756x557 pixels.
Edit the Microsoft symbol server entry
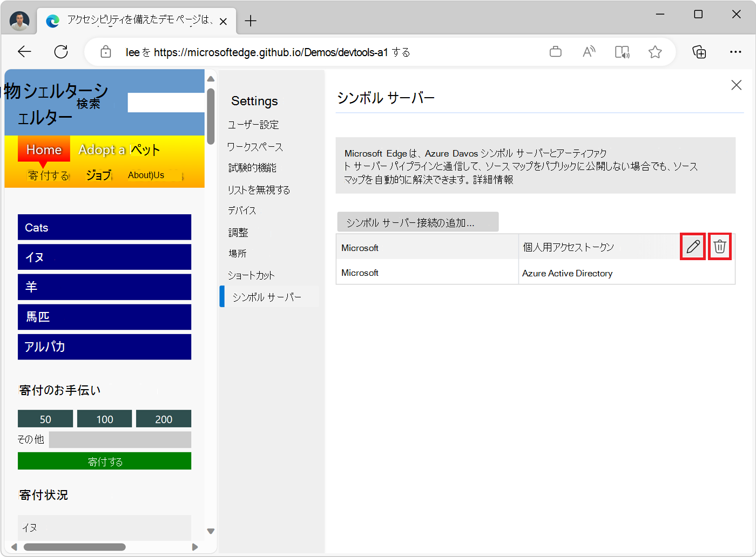(693, 247)
